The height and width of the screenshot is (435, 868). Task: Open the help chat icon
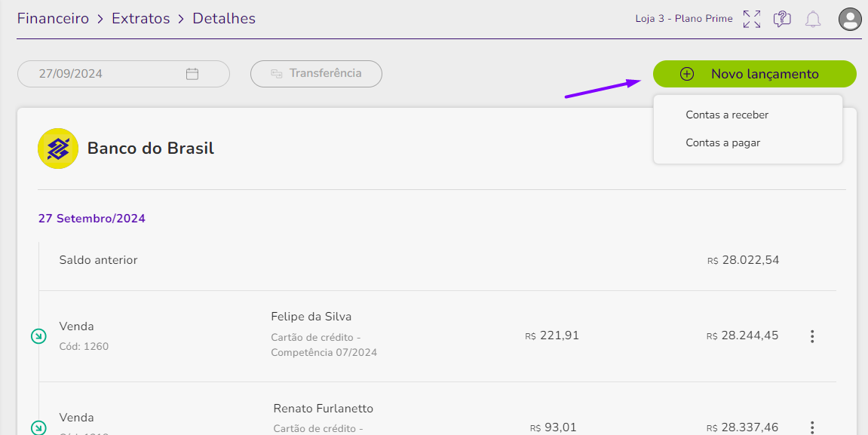pos(781,19)
